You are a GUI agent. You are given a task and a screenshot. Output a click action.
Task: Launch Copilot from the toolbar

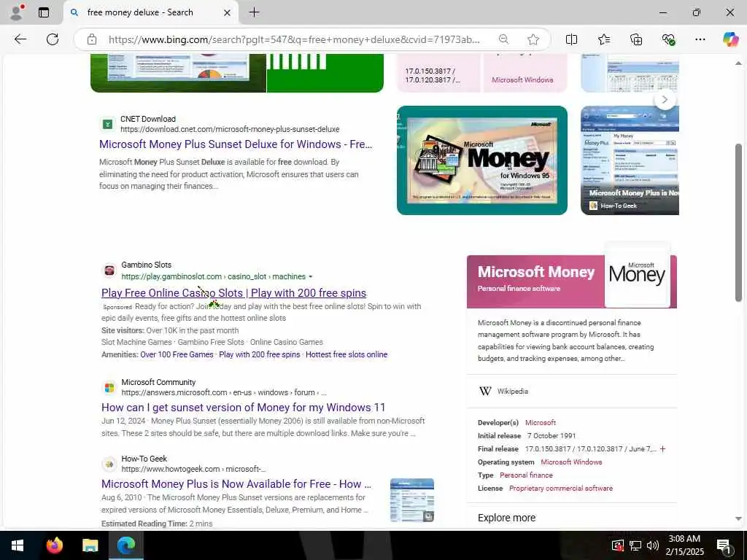[730, 39]
